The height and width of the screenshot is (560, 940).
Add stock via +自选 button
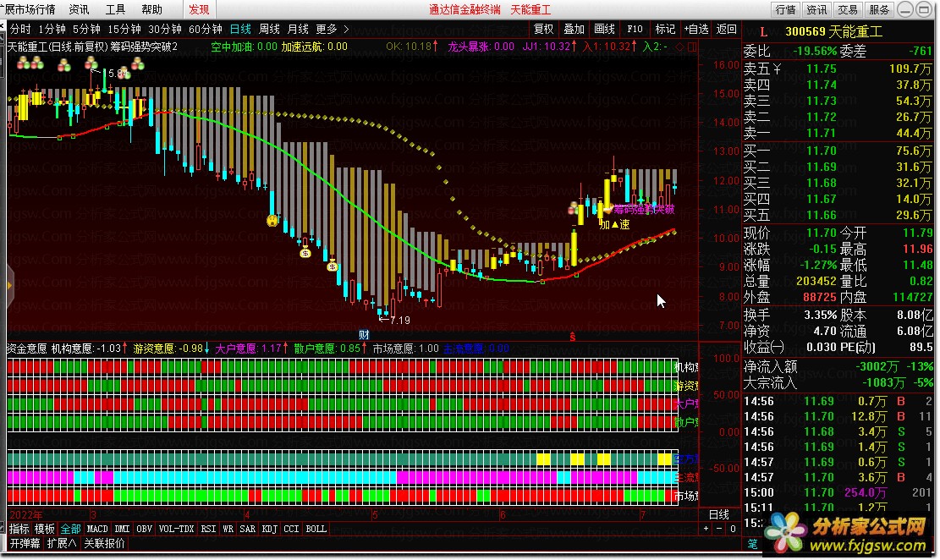tap(696, 29)
